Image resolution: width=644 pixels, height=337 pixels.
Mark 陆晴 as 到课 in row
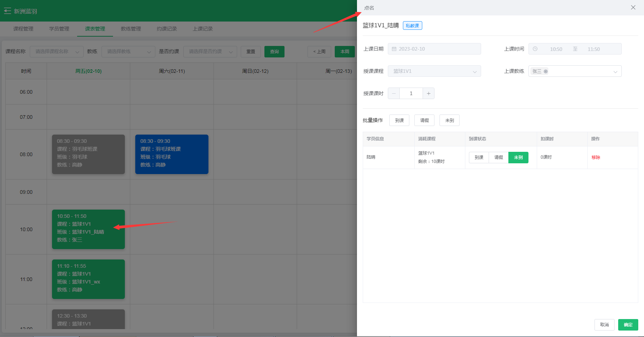click(x=479, y=158)
